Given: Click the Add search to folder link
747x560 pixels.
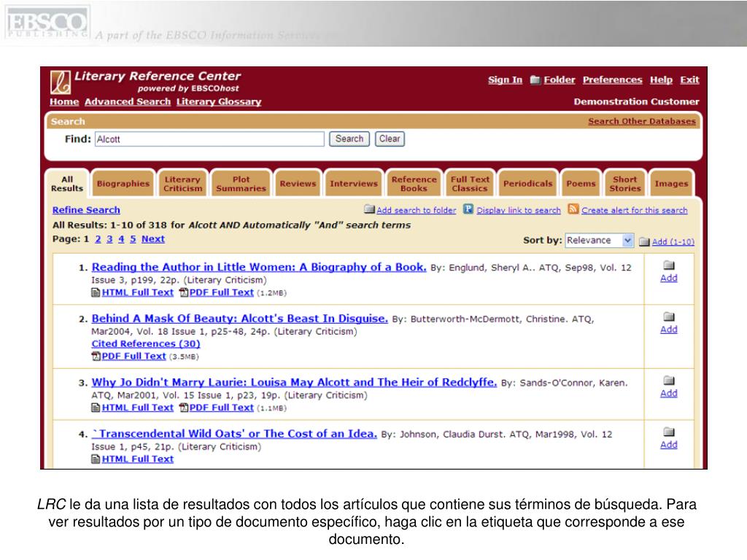Looking at the screenshot, I should point(416,210).
